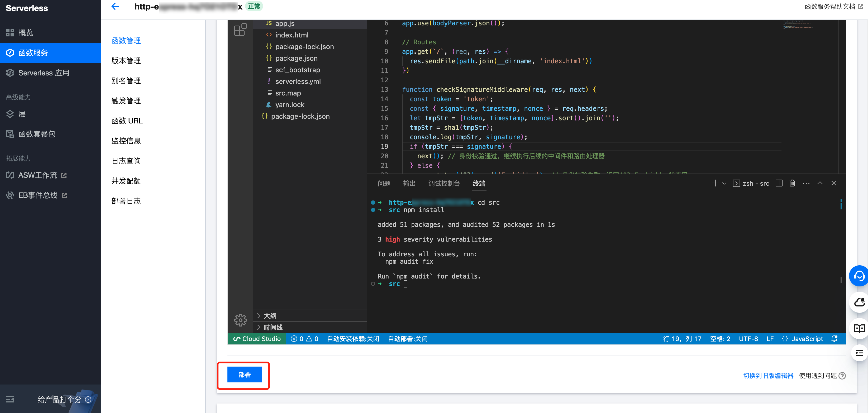The image size is (868, 413).
Task: Open the terminal launch profile dropdown arrow
Action: (724, 184)
